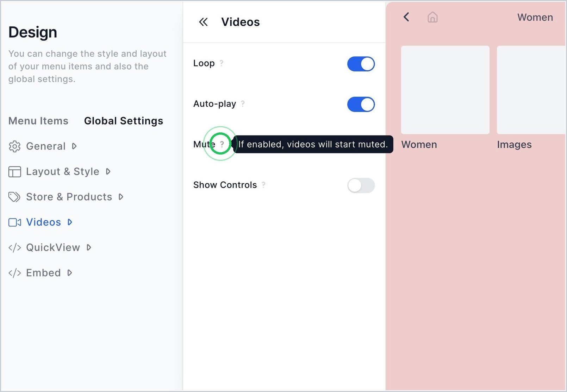The image size is (567, 392).
Task: Click the help icon next to Show Controls
Action: point(263,185)
